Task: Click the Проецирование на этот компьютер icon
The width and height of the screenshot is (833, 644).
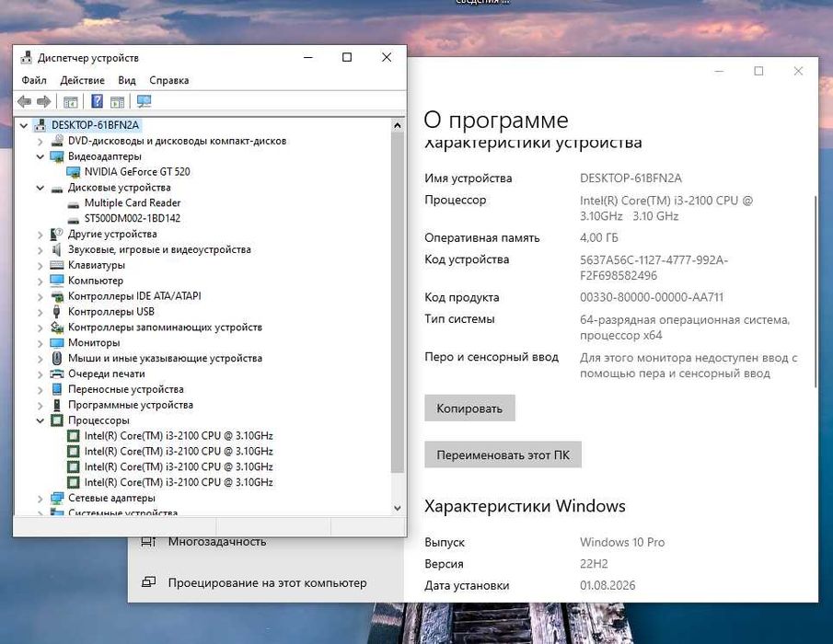Action: [x=148, y=582]
